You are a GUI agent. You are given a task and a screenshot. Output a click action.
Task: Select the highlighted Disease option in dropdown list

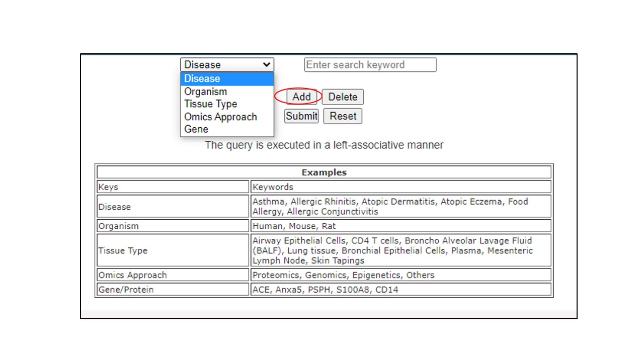click(227, 79)
